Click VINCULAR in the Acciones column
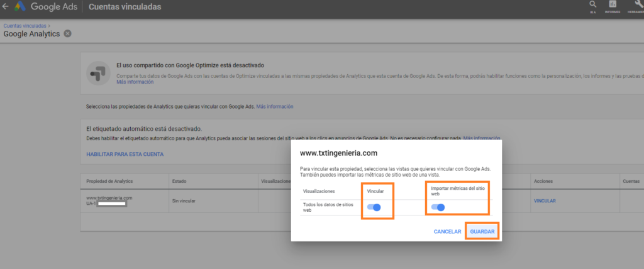This screenshot has width=644, height=269. pos(545,201)
